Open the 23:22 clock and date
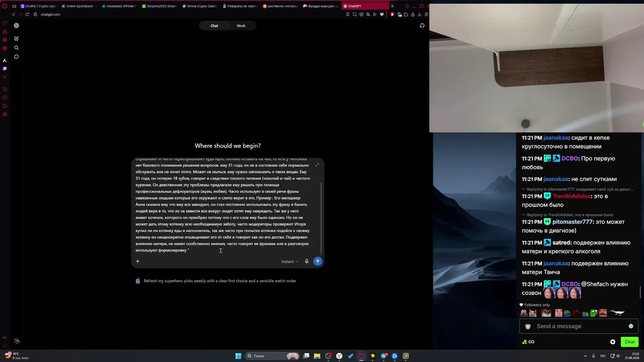Viewport: 644px width, 362px height. coord(631,356)
